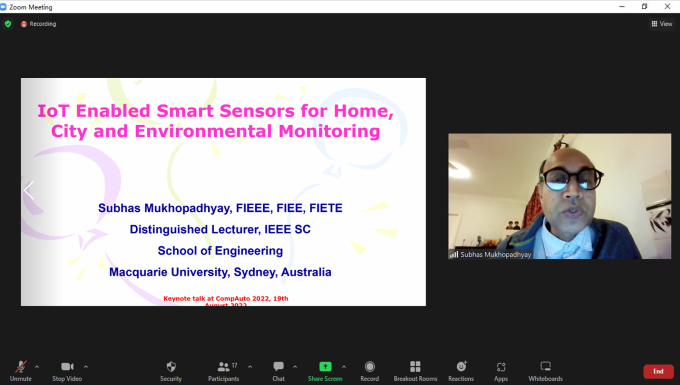Expand share options arrow beside Share Screen
The image size is (680, 385).
(x=344, y=367)
